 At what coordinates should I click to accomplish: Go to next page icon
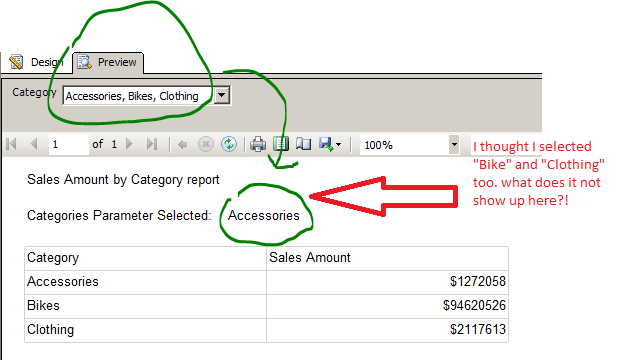(x=129, y=144)
